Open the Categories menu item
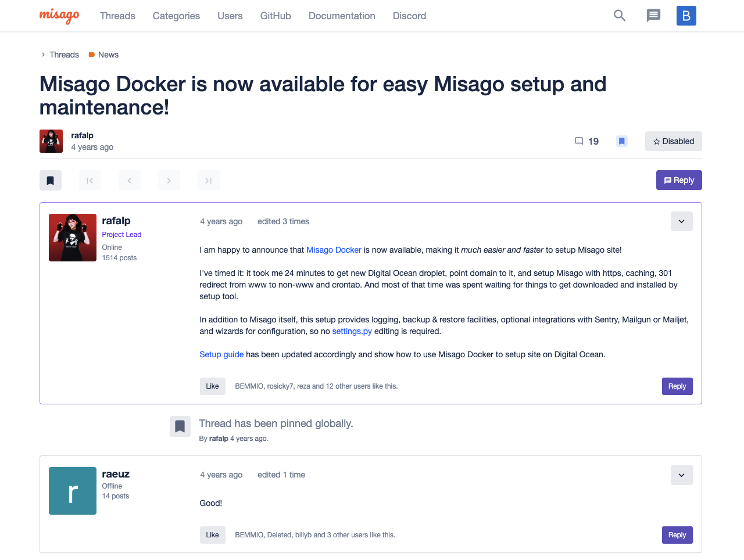 click(176, 16)
